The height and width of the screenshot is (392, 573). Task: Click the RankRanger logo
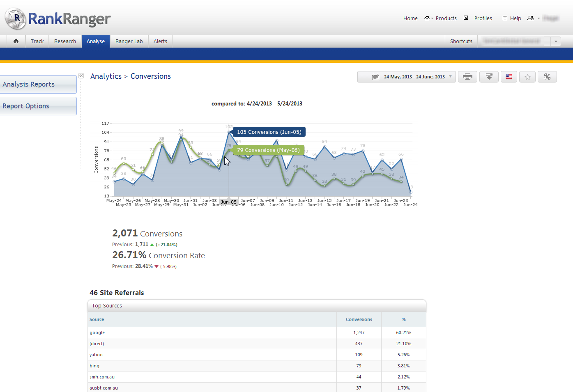(58, 19)
